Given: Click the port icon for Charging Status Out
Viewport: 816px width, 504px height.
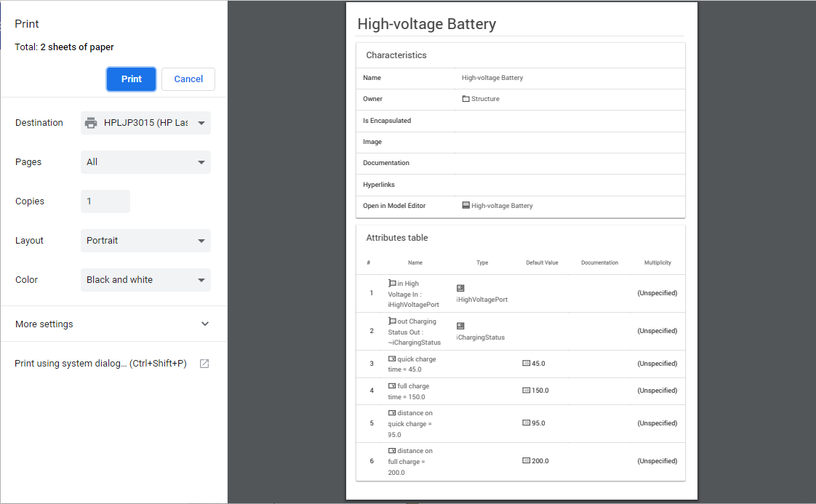Looking at the screenshot, I should point(392,321).
